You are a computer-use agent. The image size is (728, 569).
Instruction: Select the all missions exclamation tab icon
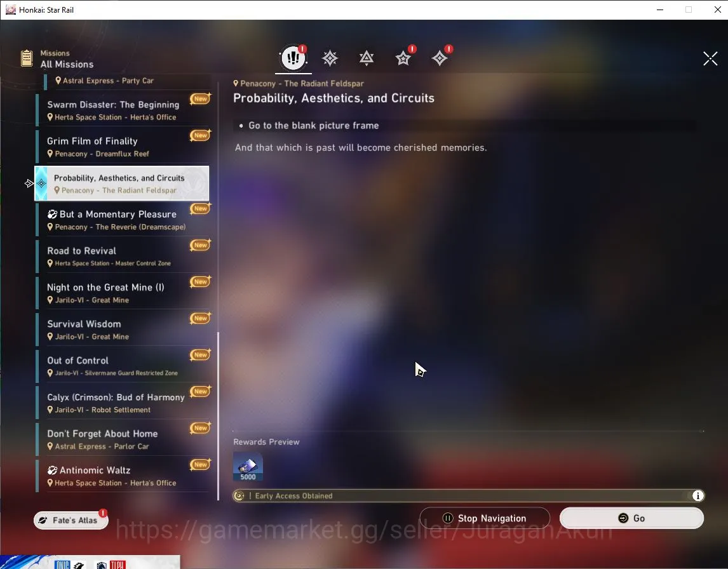tap(293, 58)
